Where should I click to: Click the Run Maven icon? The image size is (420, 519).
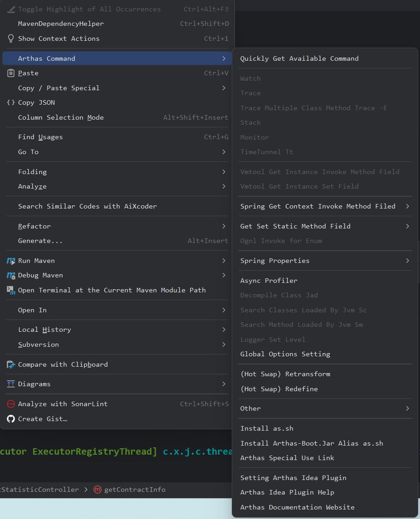11,261
